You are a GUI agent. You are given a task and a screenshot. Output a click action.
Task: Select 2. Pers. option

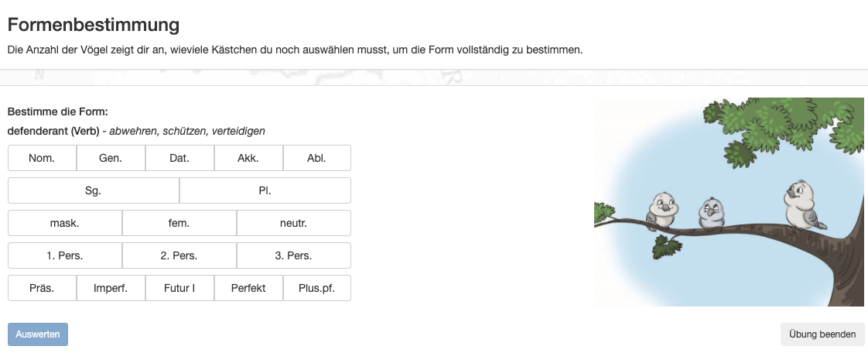click(179, 255)
